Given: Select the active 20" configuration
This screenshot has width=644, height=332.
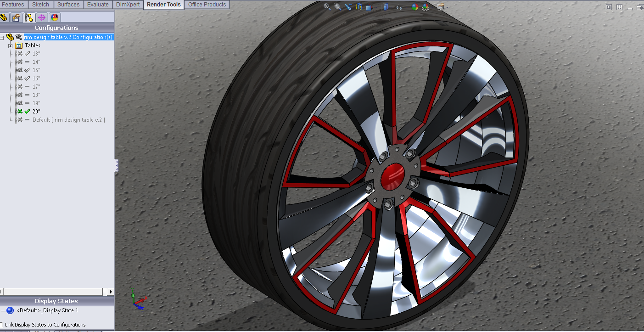Looking at the screenshot, I should tap(36, 112).
